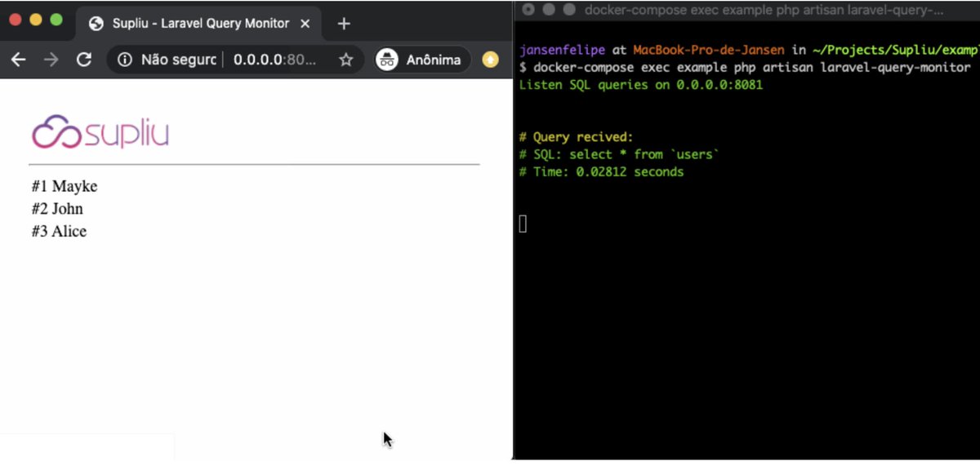Image resolution: width=980 pixels, height=466 pixels.
Task: Open a new browser tab
Action: [x=344, y=24]
